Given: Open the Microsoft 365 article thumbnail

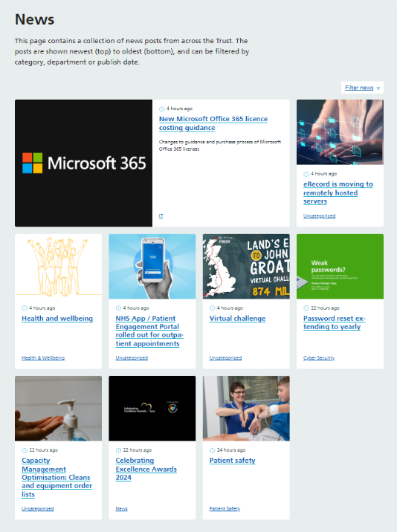Looking at the screenshot, I should pos(83,163).
